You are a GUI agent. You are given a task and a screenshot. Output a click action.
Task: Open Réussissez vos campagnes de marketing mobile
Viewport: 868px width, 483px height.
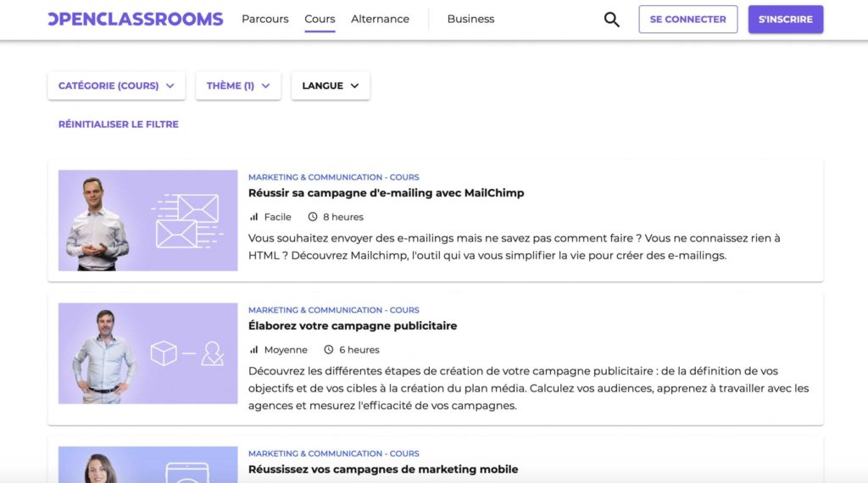click(x=382, y=469)
